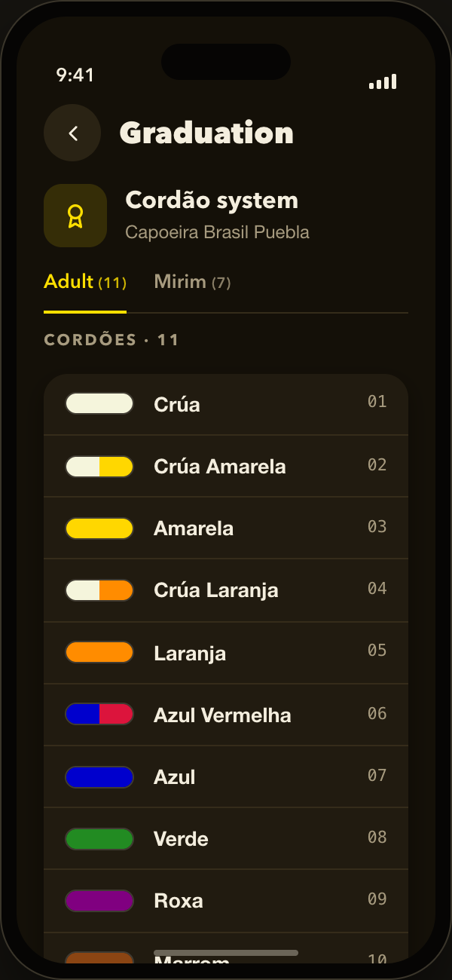This screenshot has width=452, height=980.
Task: Switch to the Mirim tab
Action: [x=192, y=283]
